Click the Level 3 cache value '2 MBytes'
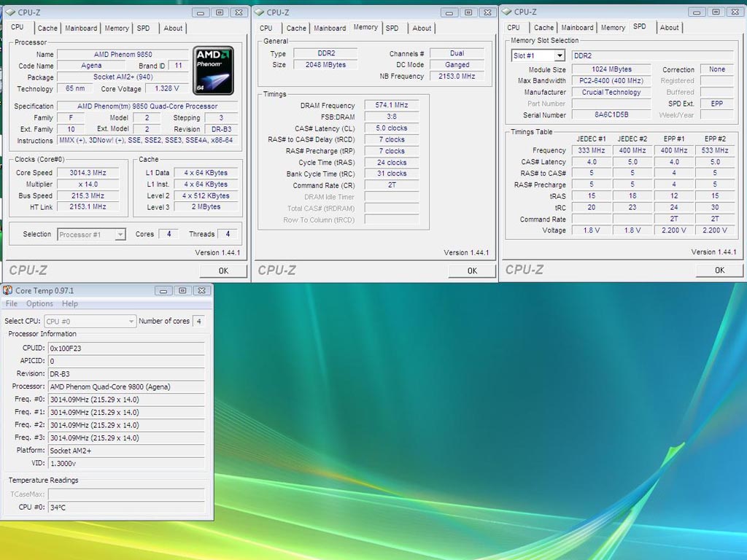Image resolution: width=747 pixels, height=560 pixels. click(x=206, y=206)
